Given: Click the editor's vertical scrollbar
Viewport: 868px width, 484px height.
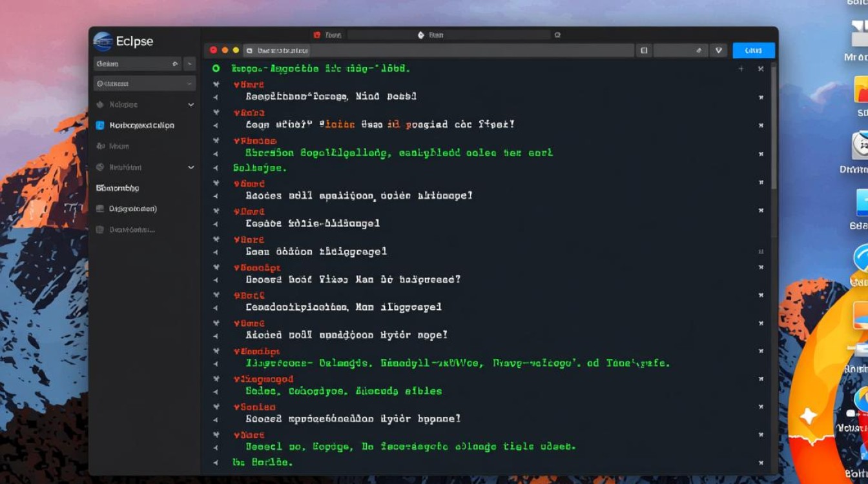Looking at the screenshot, I should click(x=774, y=129).
